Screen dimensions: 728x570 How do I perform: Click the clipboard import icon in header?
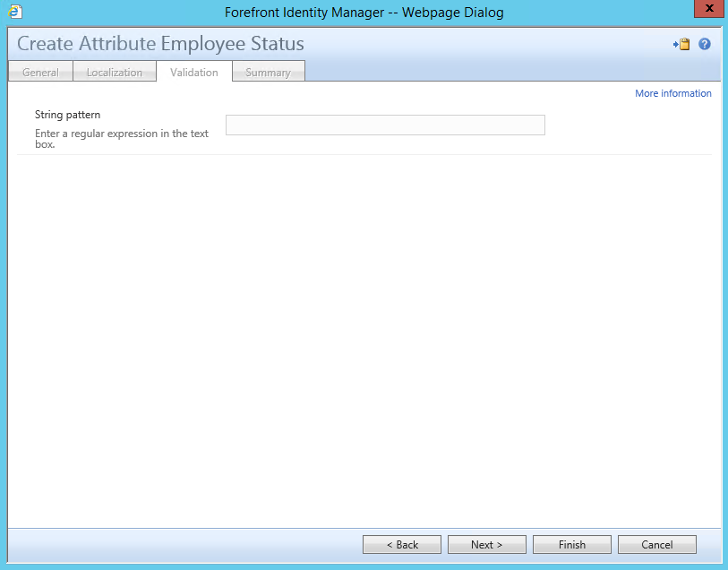click(x=681, y=44)
